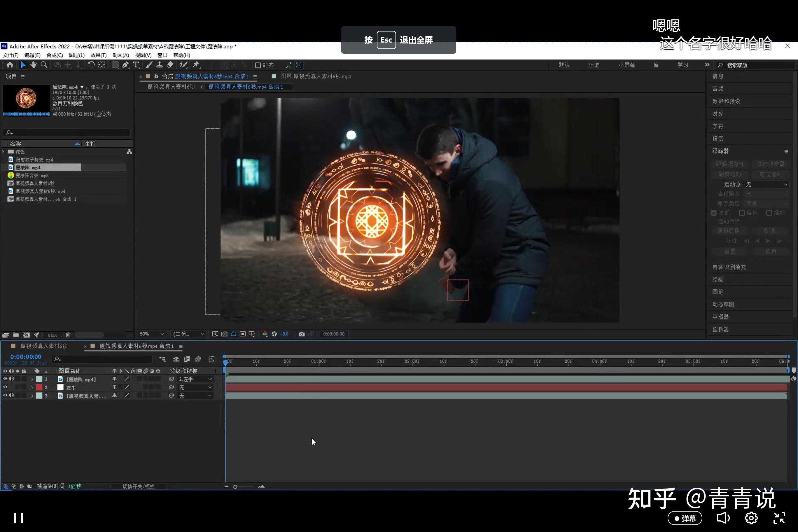Select the Hand tool in toolbar

[33, 64]
